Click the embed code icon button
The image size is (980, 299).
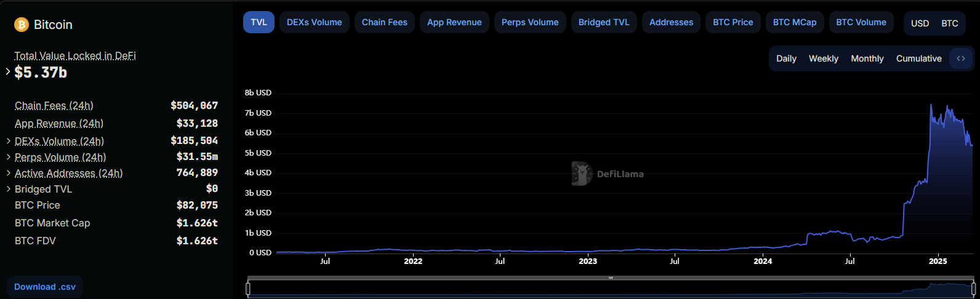(961, 58)
